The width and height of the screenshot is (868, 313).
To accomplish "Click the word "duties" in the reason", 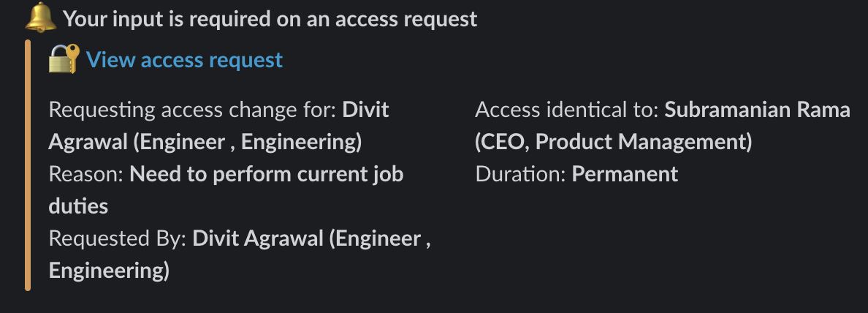I will coord(78,206).
